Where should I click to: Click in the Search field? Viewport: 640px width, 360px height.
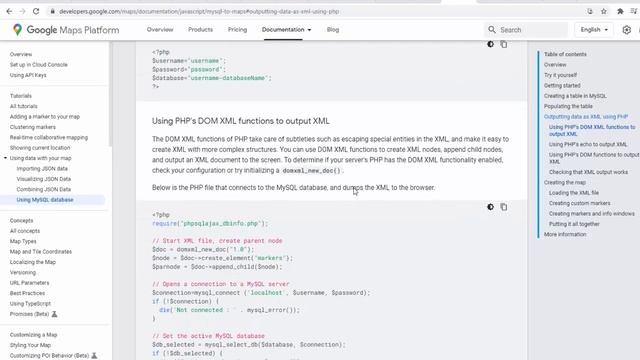(x=526, y=30)
